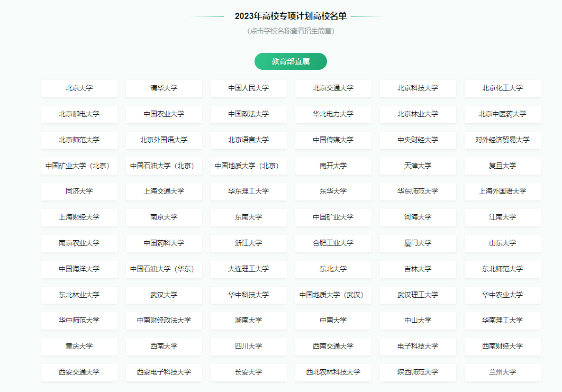562x392 pixels.
Task: Select the 教育部直属 green tab
Action: 291,61
